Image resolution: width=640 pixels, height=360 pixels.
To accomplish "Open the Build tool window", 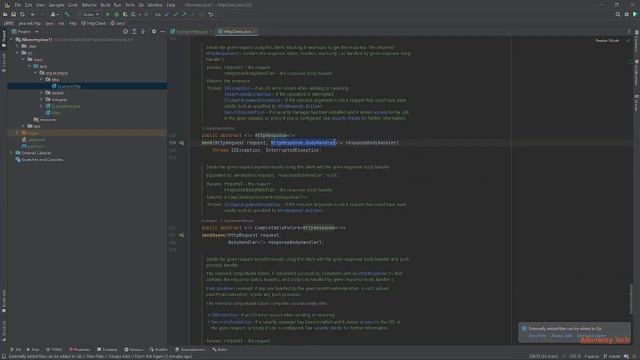I will click(220, 349).
